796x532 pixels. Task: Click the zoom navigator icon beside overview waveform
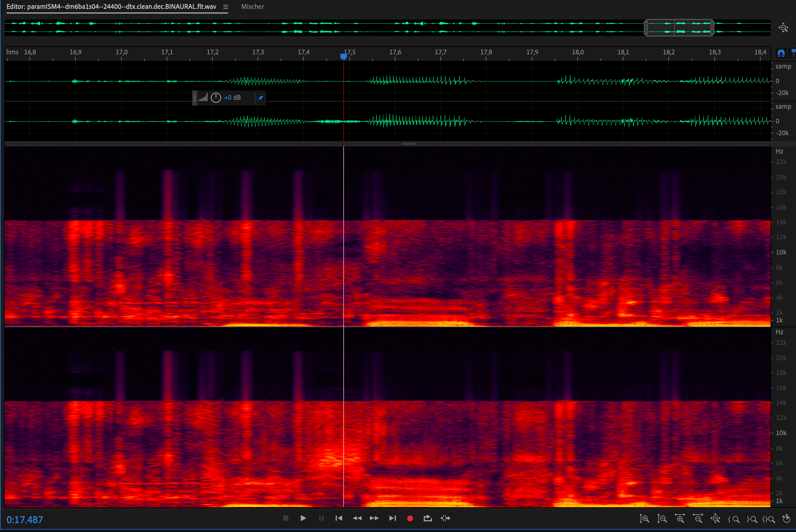pos(783,28)
